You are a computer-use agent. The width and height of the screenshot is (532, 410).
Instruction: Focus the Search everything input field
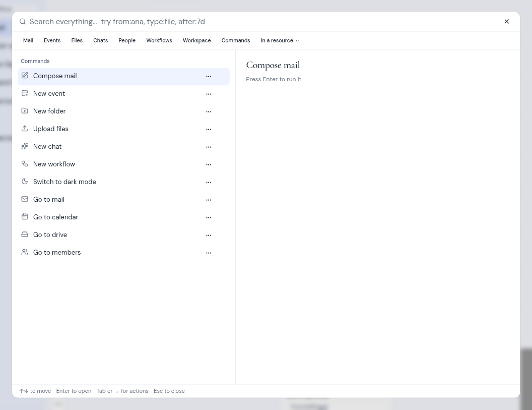[x=263, y=22]
